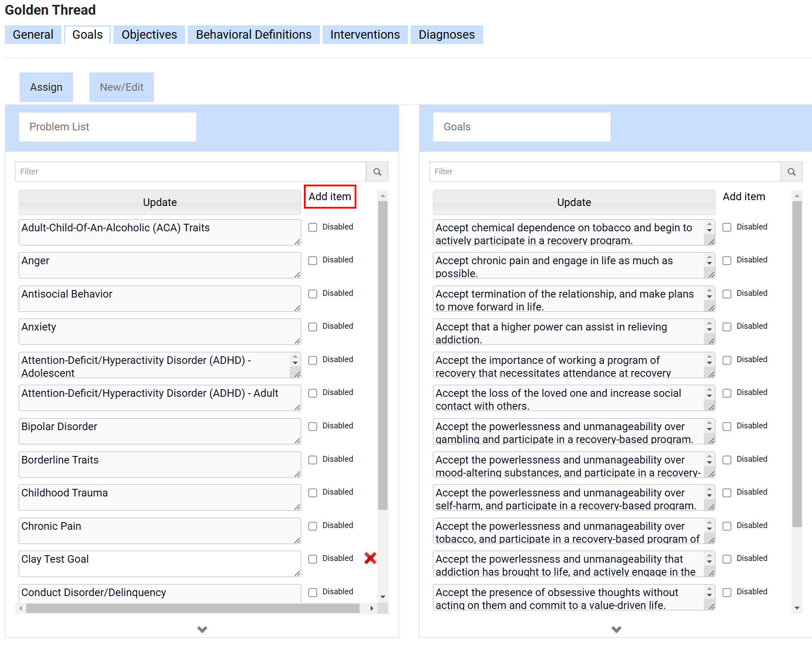The height and width of the screenshot is (649, 812).
Task: Click Add item in Problem List
Action: point(330,197)
